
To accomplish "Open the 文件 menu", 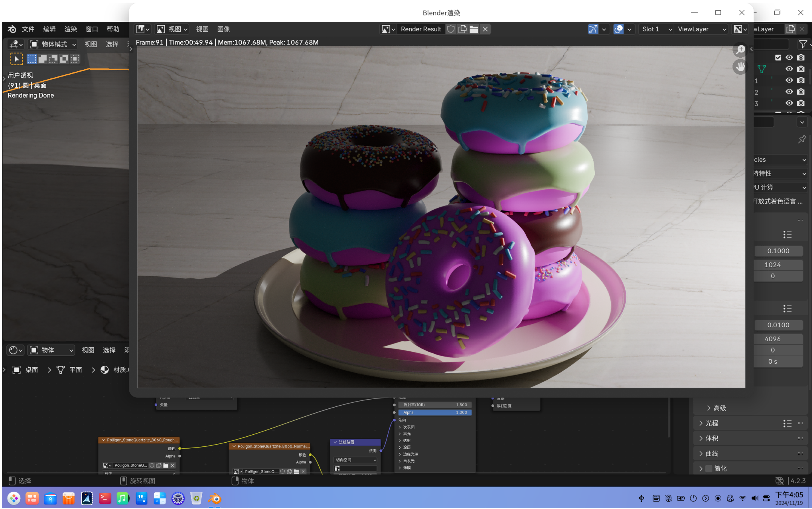I will pos(28,29).
